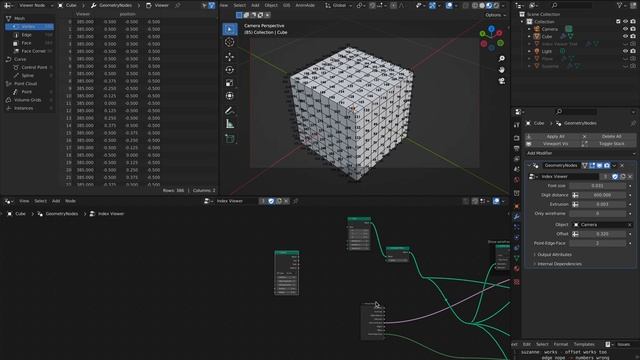Click the outliner filter funnel icon
Image resolution: width=640 pixels, height=360 pixels.
620,5
